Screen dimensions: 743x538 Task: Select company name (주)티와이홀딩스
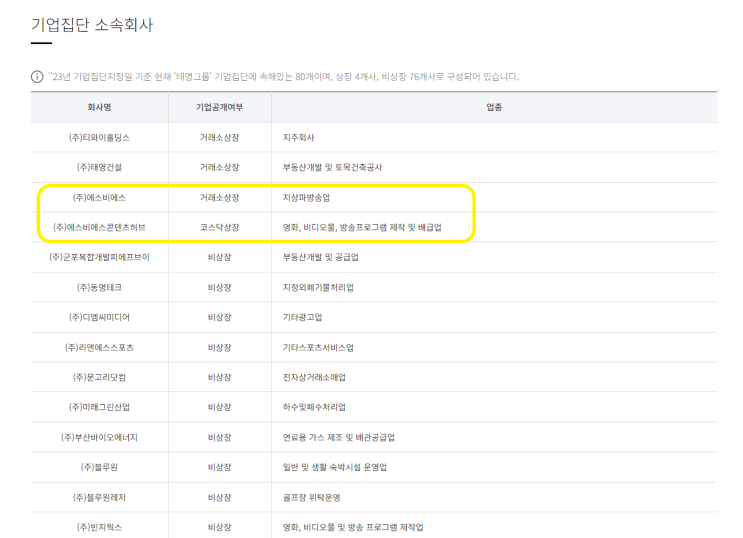pyautogui.click(x=100, y=137)
